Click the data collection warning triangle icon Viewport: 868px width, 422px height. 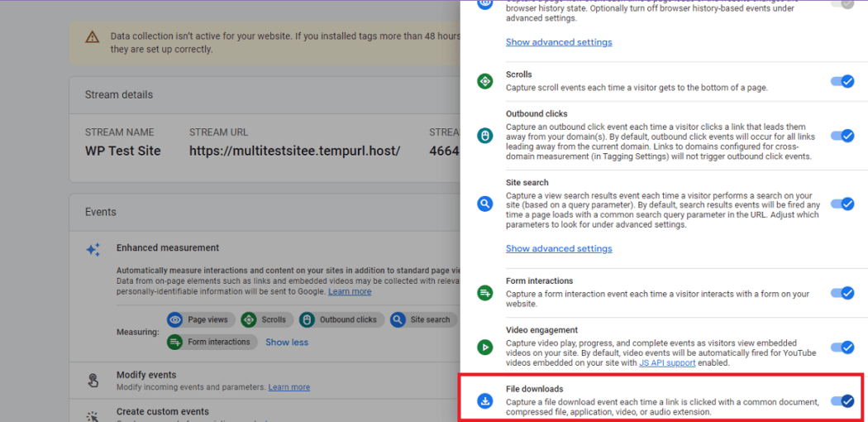coord(92,38)
